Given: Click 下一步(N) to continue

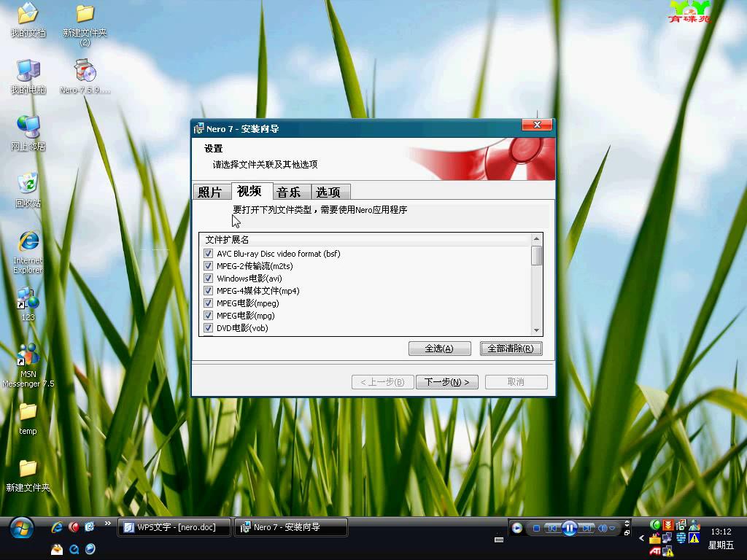Looking at the screenshot, I should click(x=447, y=382).
